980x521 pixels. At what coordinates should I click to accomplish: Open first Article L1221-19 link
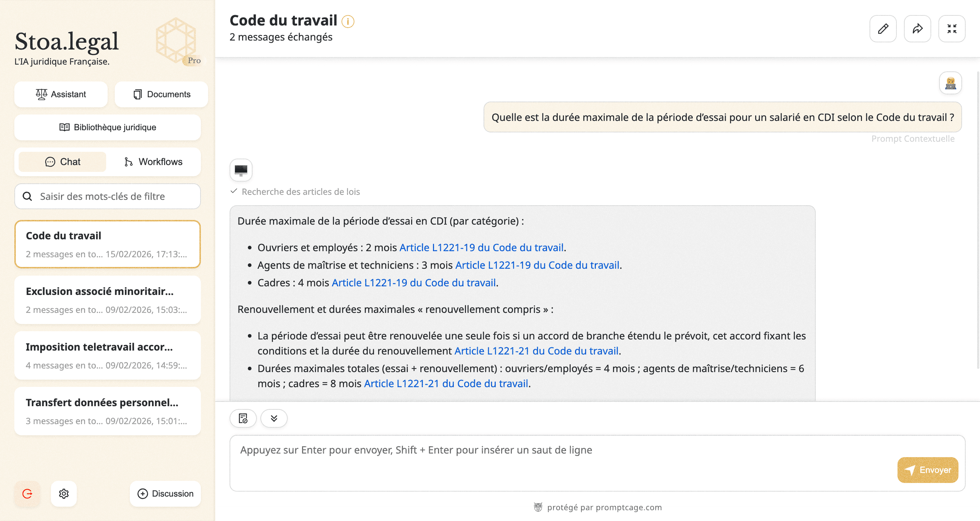point(481,247)
